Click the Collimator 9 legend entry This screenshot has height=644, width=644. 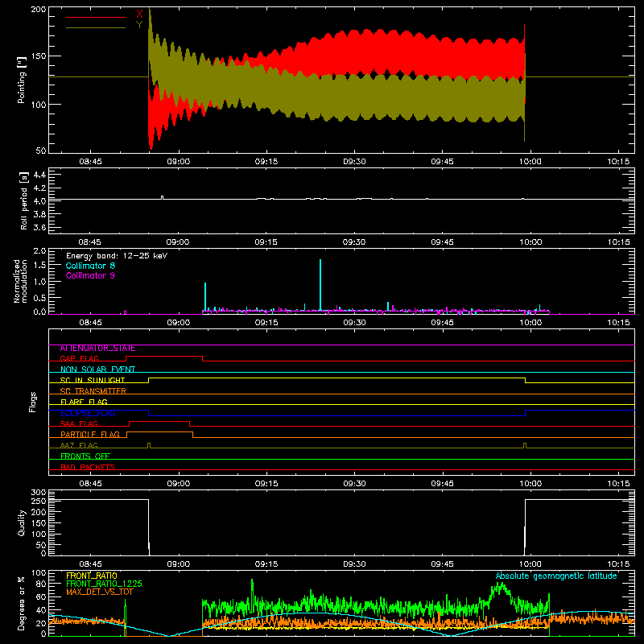pos(90,275)
